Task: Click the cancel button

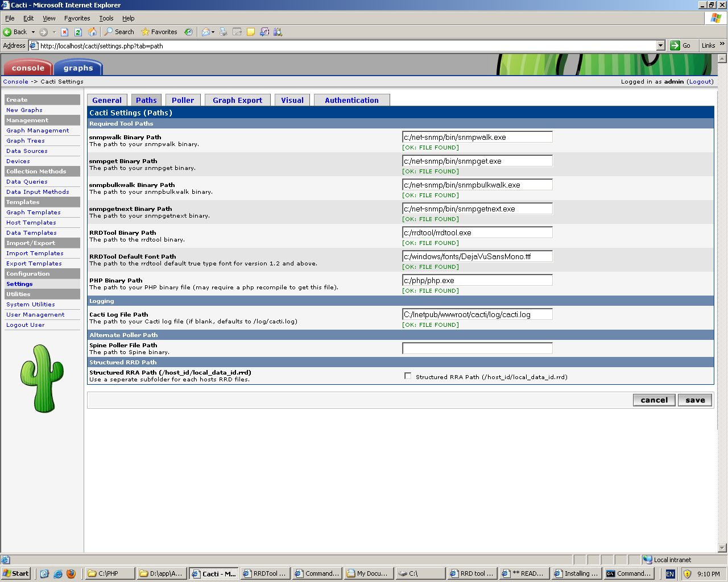Action: 654,400
